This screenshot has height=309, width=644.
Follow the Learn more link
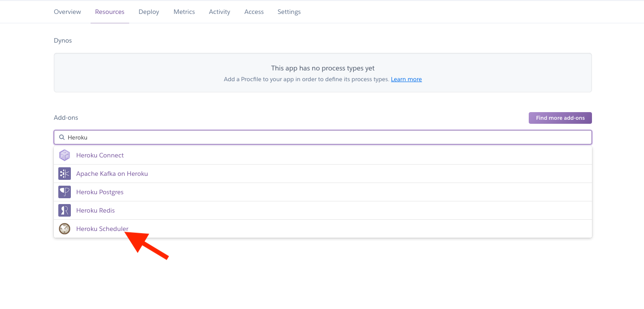click(x=406, y=79)
